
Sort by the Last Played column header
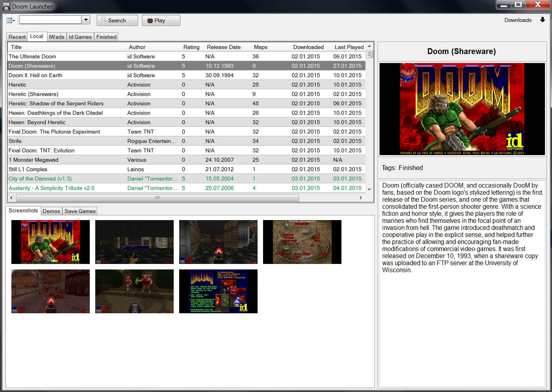349,47
